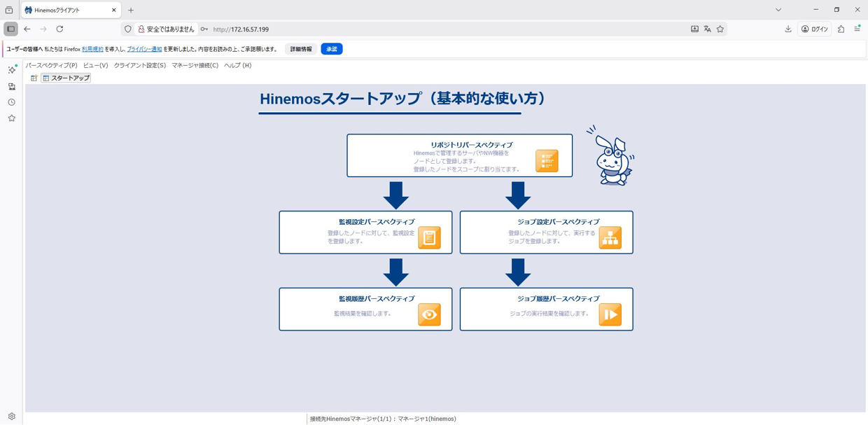The image size is (868, 425).
Task: Click the 承諾 accept button
Action: click(331, 49)
